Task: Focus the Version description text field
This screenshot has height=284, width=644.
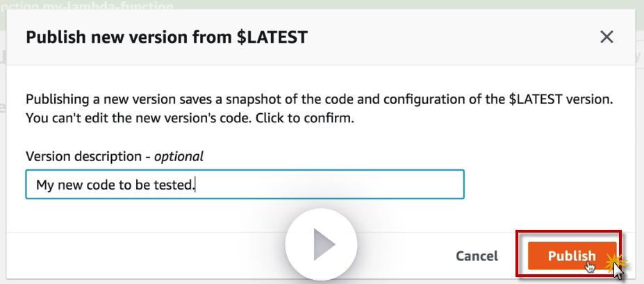Action: [x=245, y=185]
